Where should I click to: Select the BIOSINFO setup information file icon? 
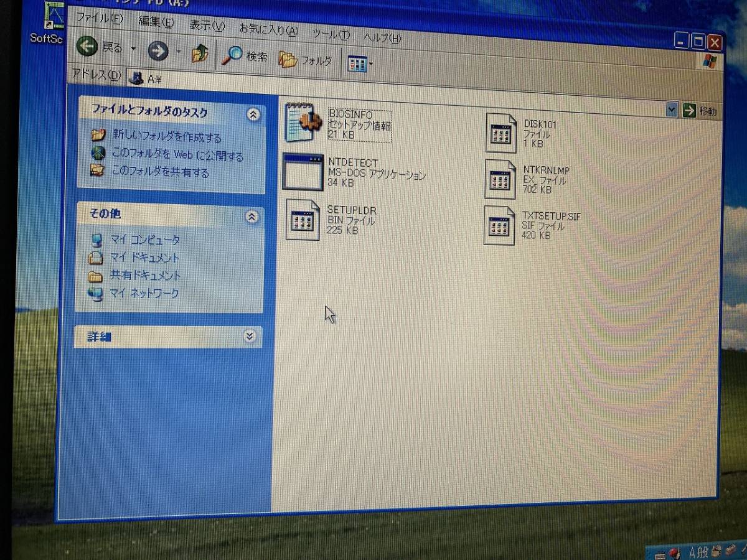[x=302, y=123]
